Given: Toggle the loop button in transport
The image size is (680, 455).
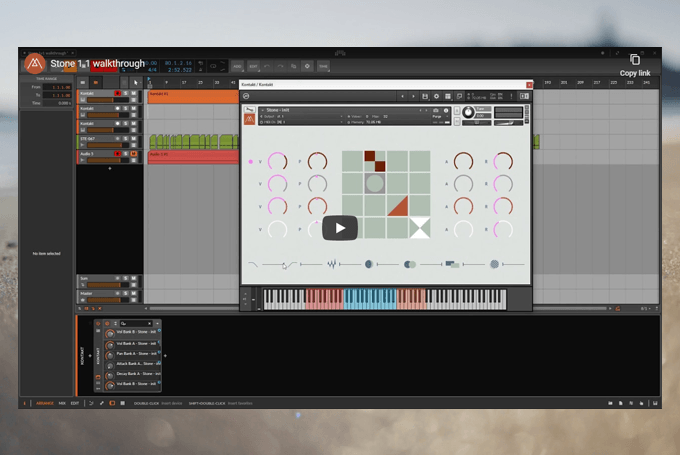Looking at the screenshot, I should tap(213, 66).
